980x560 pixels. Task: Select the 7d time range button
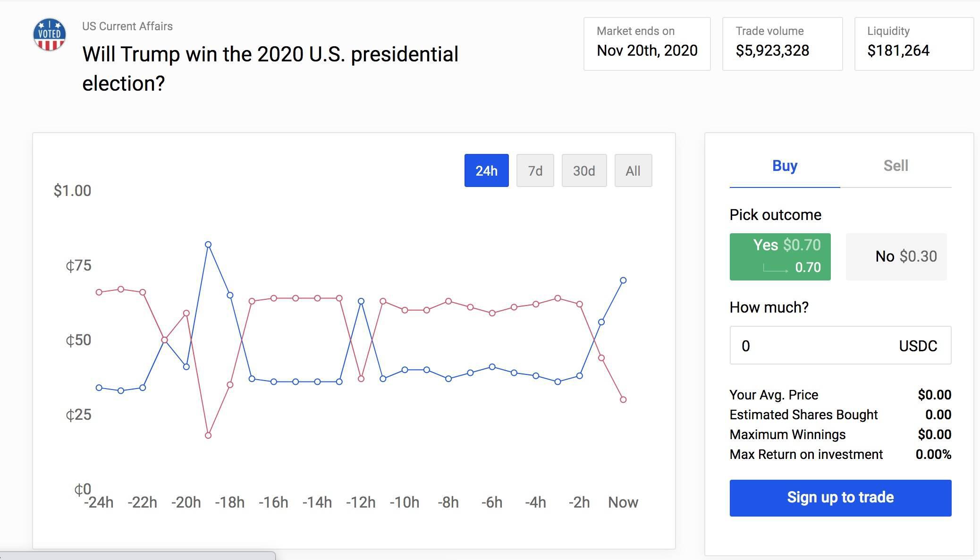tap(536, 170)
